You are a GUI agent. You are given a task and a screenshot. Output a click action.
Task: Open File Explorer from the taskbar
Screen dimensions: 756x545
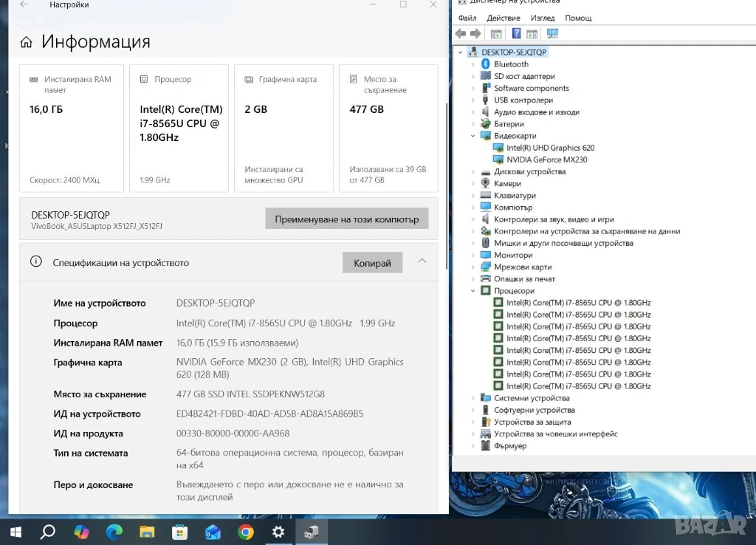pos(147,532)
